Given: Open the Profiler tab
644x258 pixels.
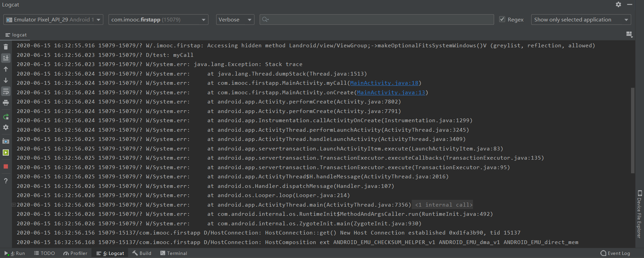Looking at the screenshot, I should [x=75, y=253].
